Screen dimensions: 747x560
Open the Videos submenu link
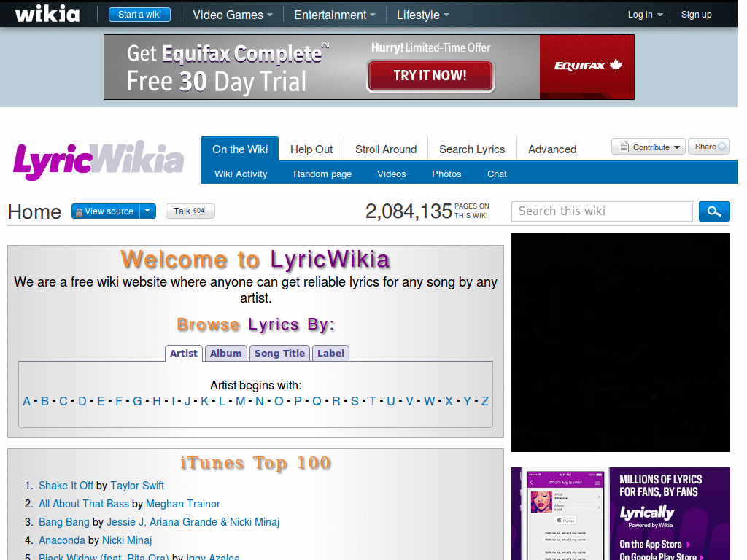click(x=392, y=174)
